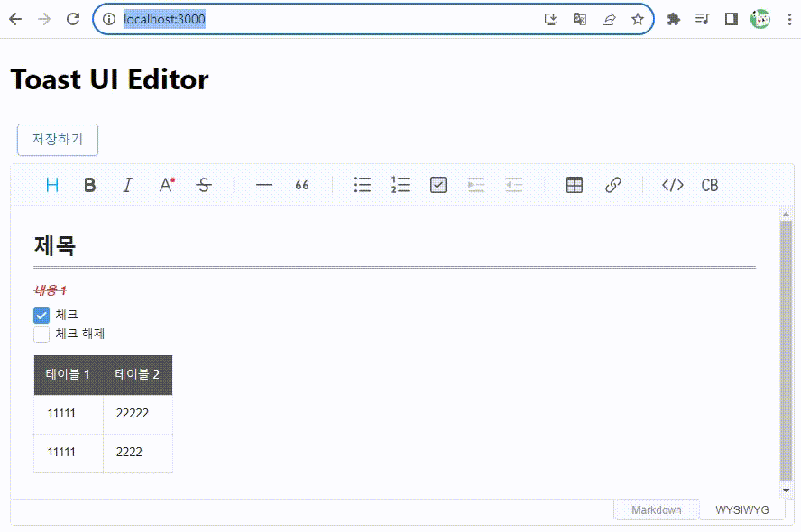Click the '테이블 1' table header
801x532 pixels.
pos(69,375)
